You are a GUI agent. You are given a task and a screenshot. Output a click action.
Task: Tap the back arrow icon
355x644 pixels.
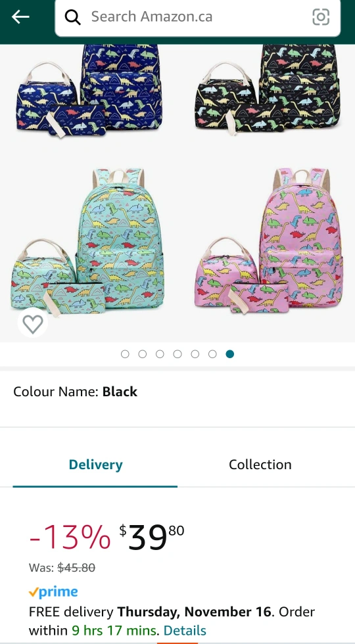[x=20, y=17]
